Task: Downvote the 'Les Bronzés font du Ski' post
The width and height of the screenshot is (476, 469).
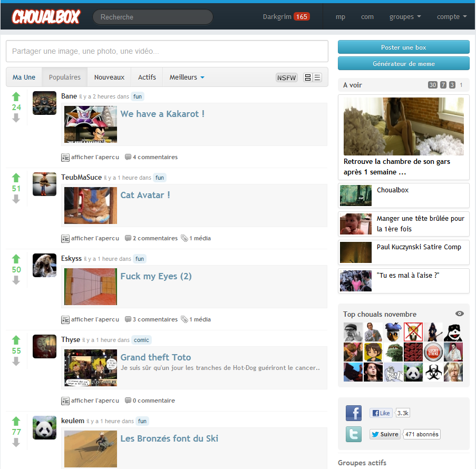Action: tap(16, 443)
